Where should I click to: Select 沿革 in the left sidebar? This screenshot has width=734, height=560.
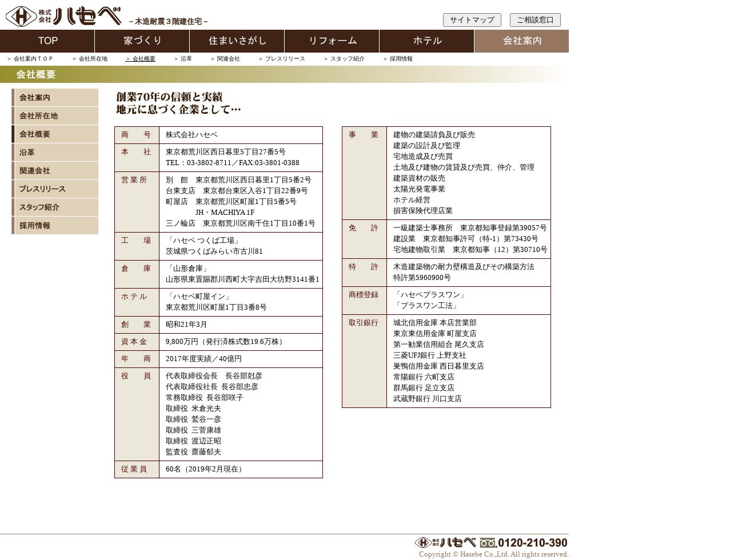coord(55,153)
